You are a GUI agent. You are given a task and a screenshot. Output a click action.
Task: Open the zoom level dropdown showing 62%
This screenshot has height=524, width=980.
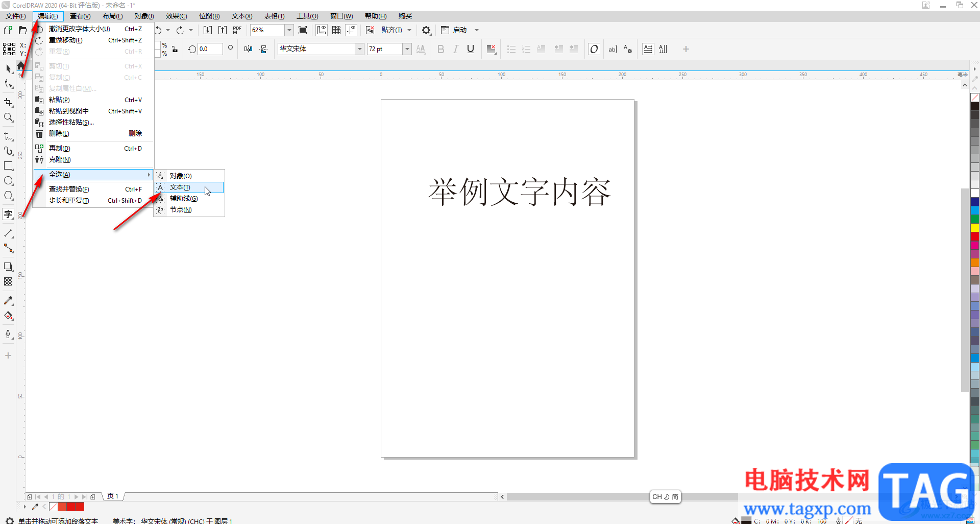(289, 30)
